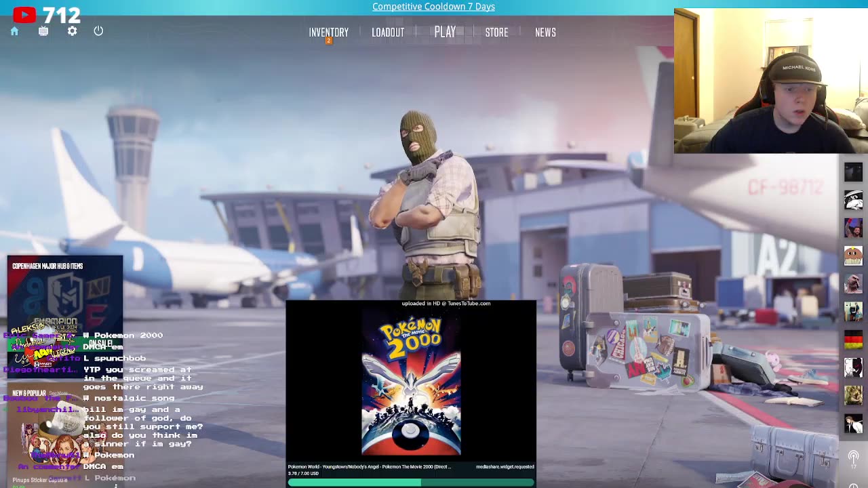Open the News tab
Viewport: 868px width, 488px height.
[x=545, y=33]
